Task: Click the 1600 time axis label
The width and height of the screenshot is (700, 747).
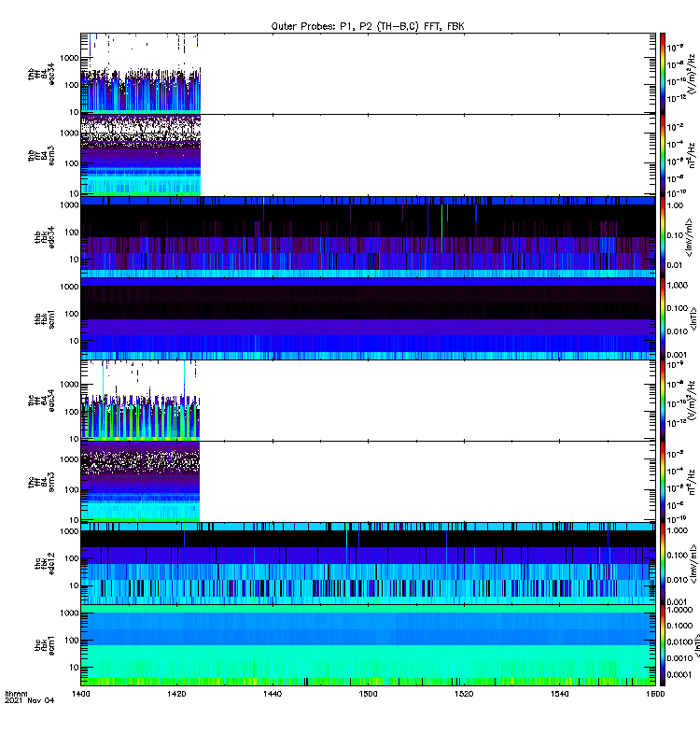Action: pyautogui.click(x=655, y=694)
